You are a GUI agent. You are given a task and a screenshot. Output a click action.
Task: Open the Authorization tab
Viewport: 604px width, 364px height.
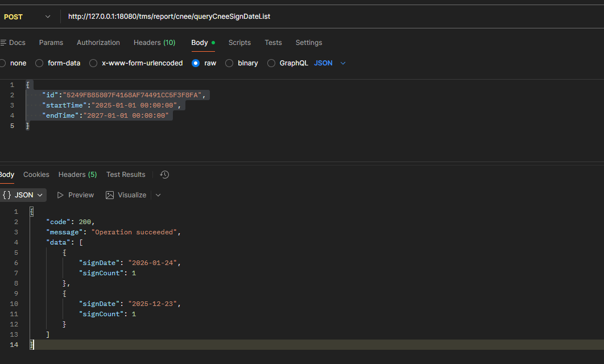[98, 43]
